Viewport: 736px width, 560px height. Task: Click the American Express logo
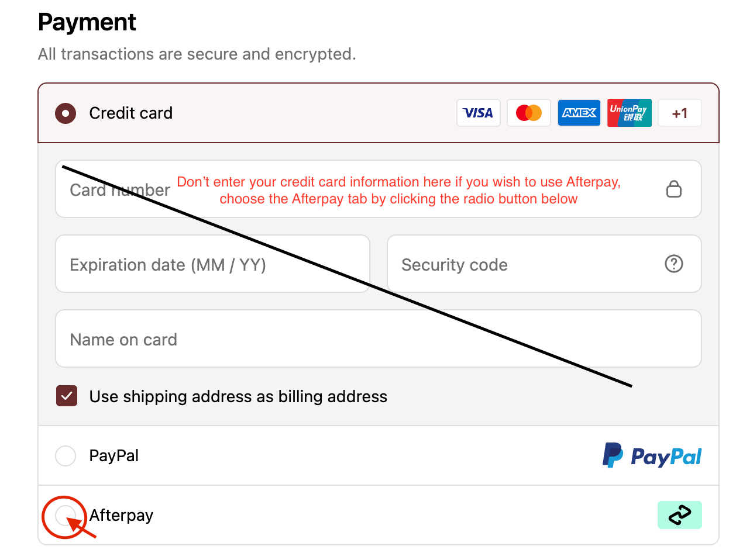pyautogui.click(x=579, y=113)
